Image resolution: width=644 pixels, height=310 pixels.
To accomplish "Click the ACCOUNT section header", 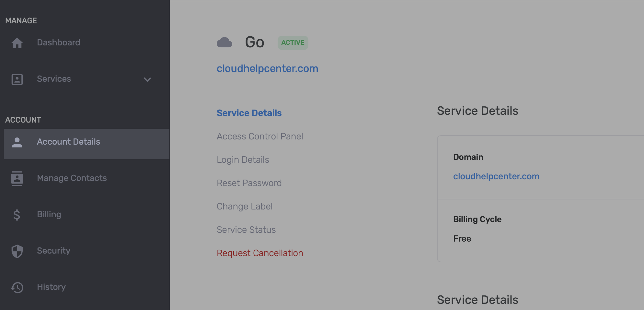I will (x=23, y=120).
